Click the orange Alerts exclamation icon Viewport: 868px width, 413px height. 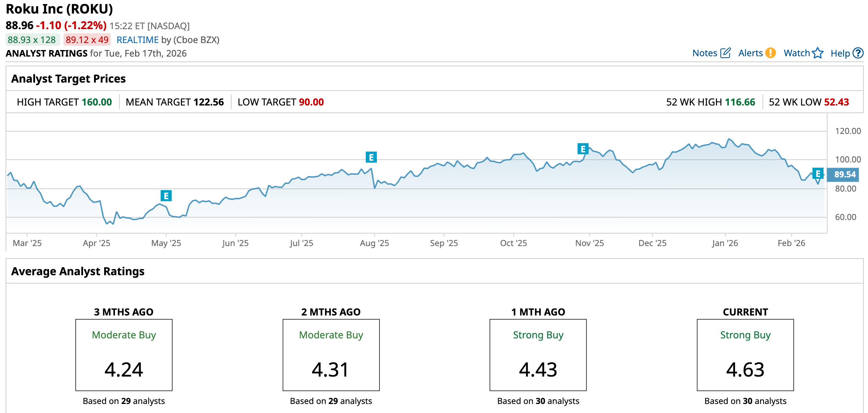(770, 53)
